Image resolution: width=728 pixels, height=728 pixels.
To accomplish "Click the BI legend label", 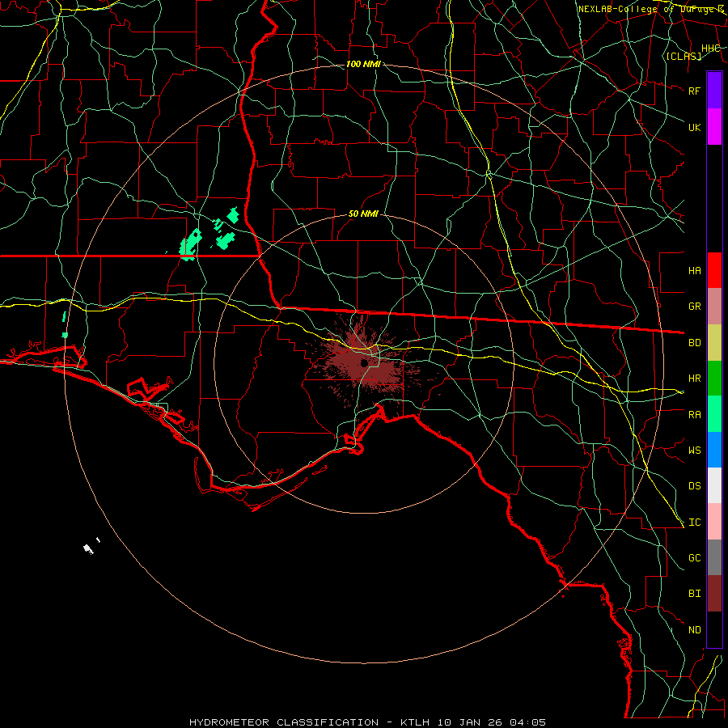I will click(694, 594).
